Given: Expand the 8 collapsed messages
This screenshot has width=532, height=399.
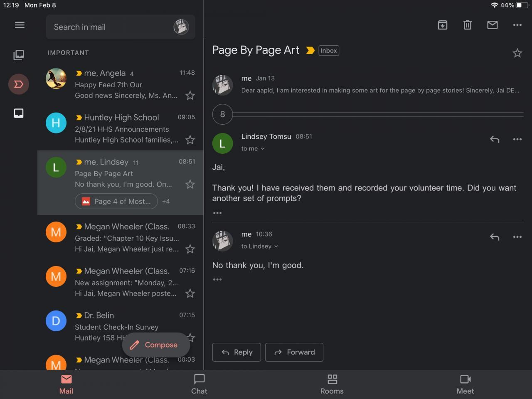Looking at the screenshot, I should [223, 114].
